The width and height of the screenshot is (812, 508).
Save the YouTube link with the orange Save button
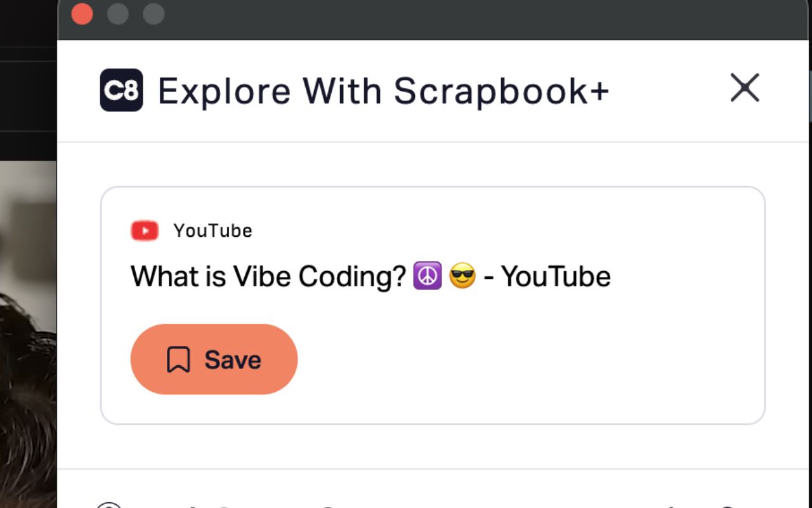pos(214,359)
